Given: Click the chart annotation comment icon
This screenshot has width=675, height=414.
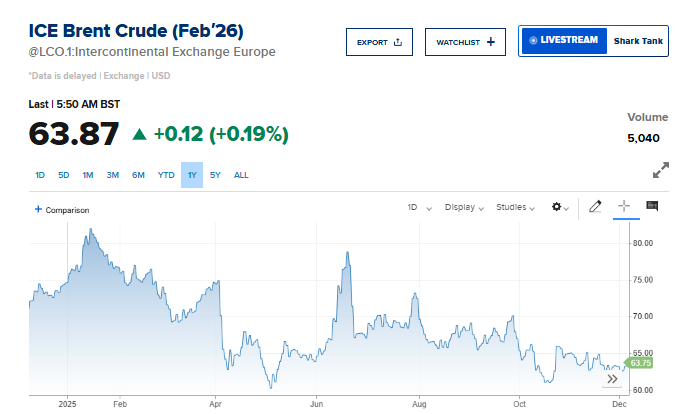Looking at the screenshot, I should 652,206.
